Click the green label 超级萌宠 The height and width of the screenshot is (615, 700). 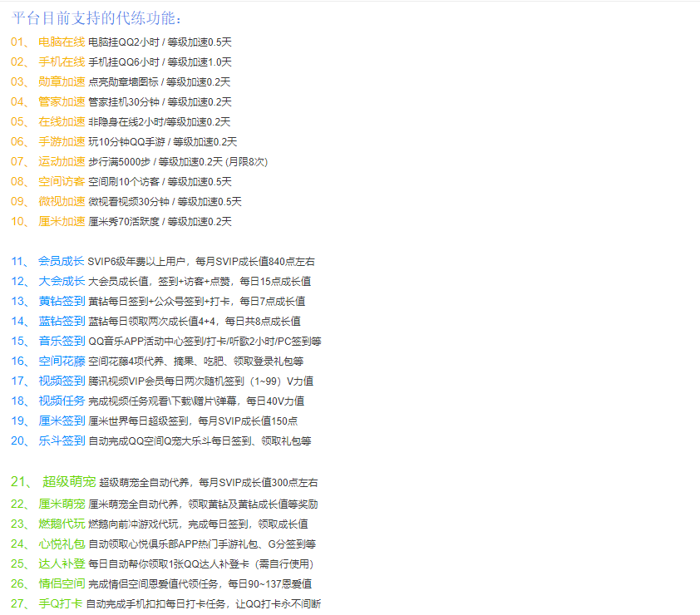pyautogui.click(x=69, y=482)
